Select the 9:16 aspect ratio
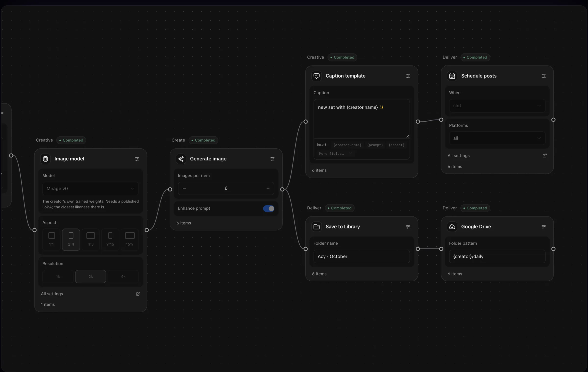This screenshot has width=588, height=372. 110,239
